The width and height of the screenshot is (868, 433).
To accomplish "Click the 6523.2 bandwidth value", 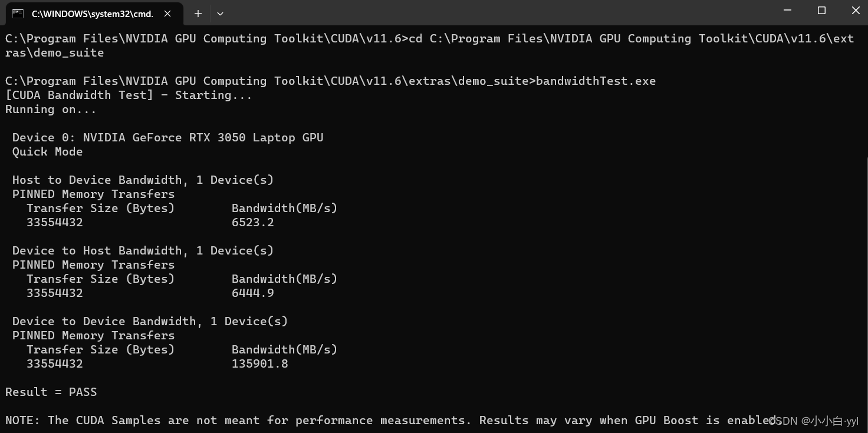I will click(x=253, y=222).
